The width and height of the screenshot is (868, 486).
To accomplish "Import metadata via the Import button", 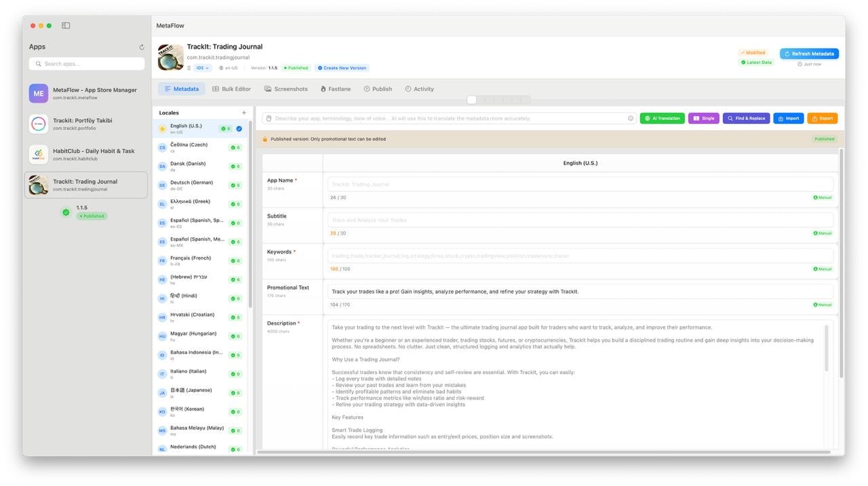I will [x=788, y=117].
